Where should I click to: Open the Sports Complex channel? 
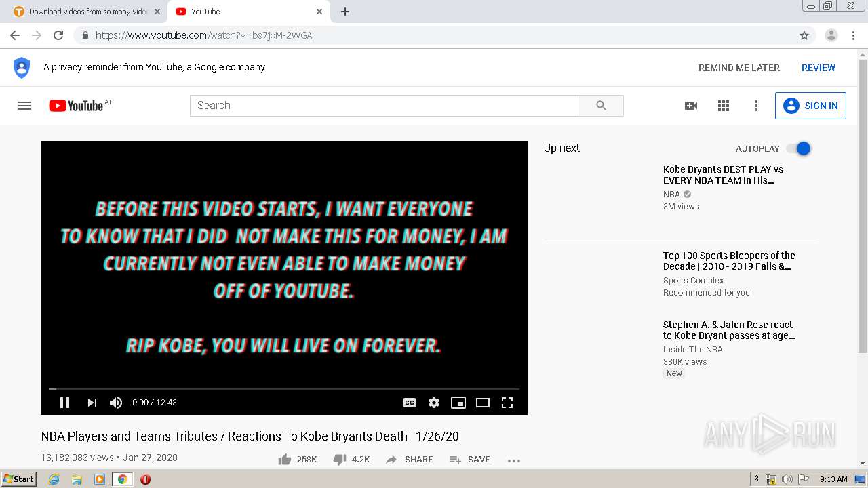tap(694, 281)
